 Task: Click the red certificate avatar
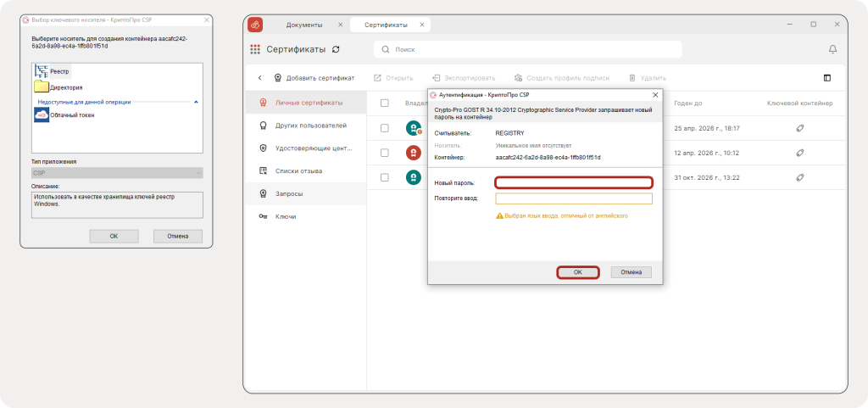(413, 153)
